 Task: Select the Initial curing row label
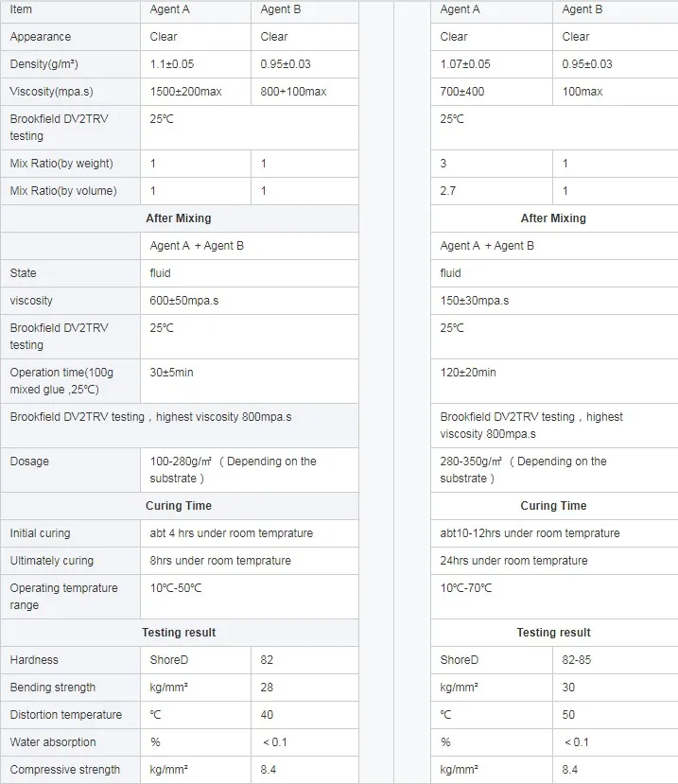(x=41, y=533)
